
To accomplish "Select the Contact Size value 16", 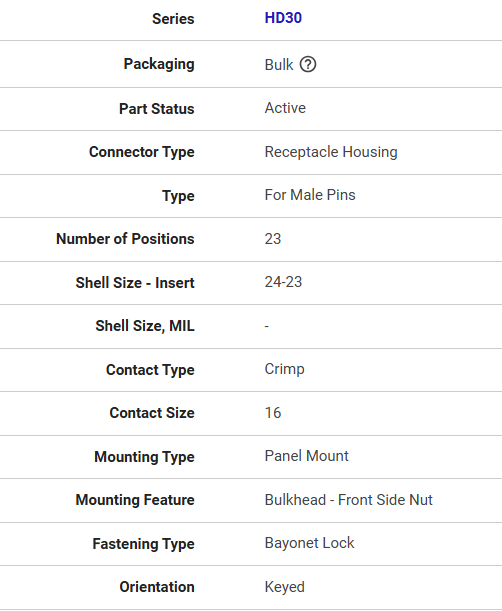I will click(272, 413).
